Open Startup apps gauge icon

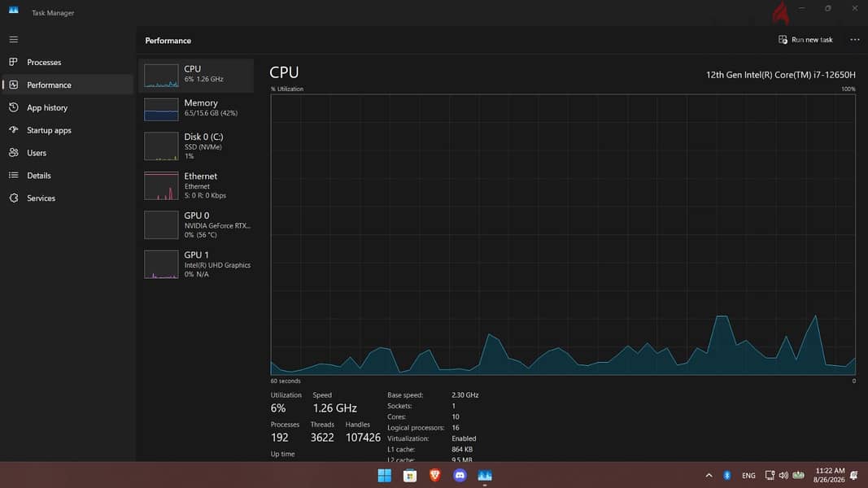tap(13, 130)
